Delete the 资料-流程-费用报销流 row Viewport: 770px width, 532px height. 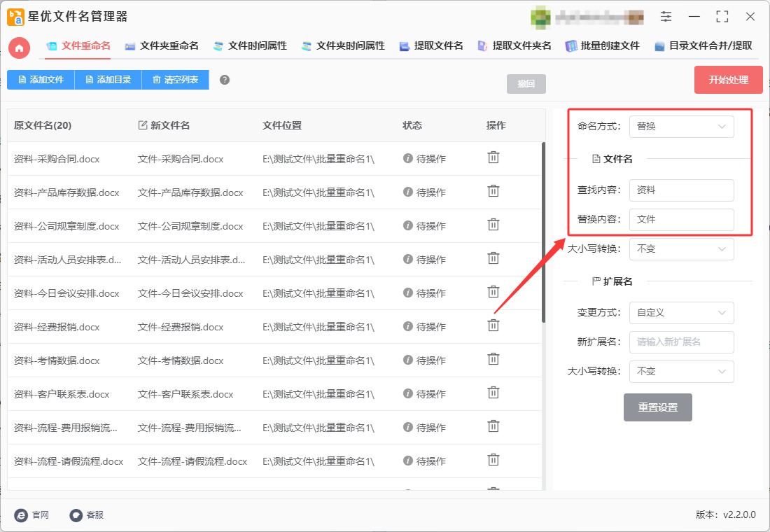[493, 426]
